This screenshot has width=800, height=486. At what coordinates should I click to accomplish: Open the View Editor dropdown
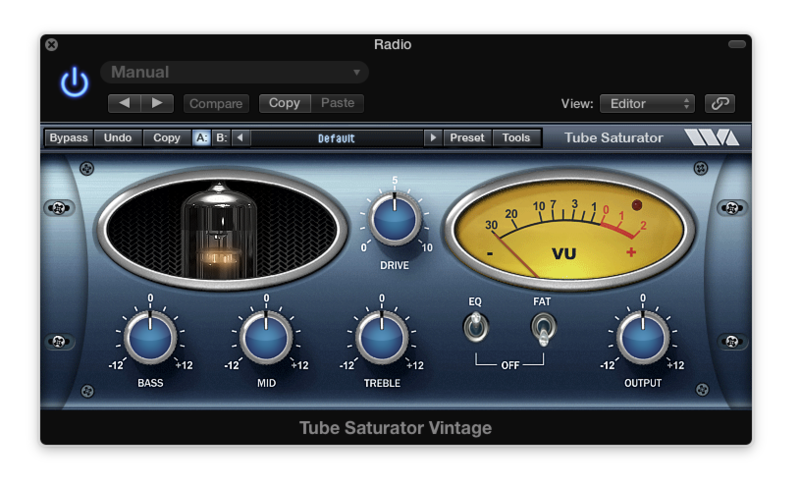(x=646, y=104)
